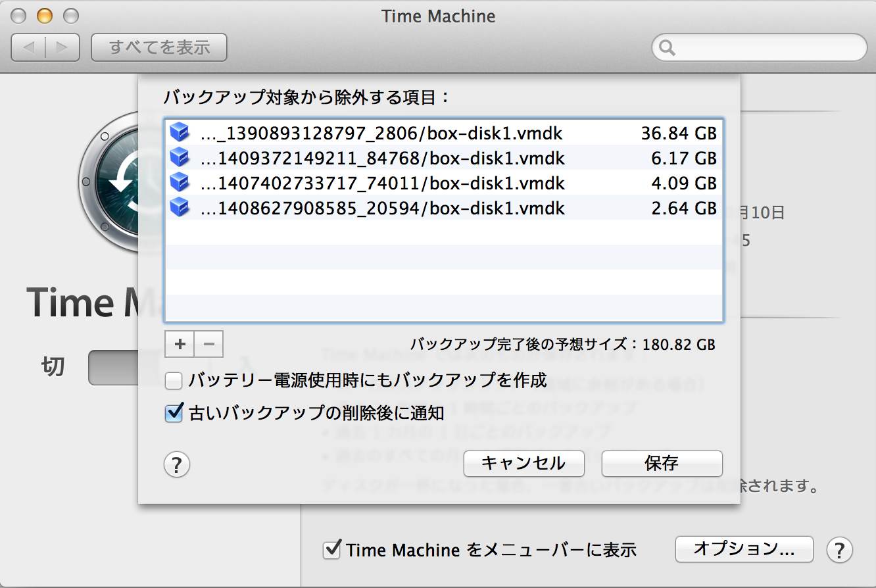Click the magnifying glass in the search field

point(668,47)
